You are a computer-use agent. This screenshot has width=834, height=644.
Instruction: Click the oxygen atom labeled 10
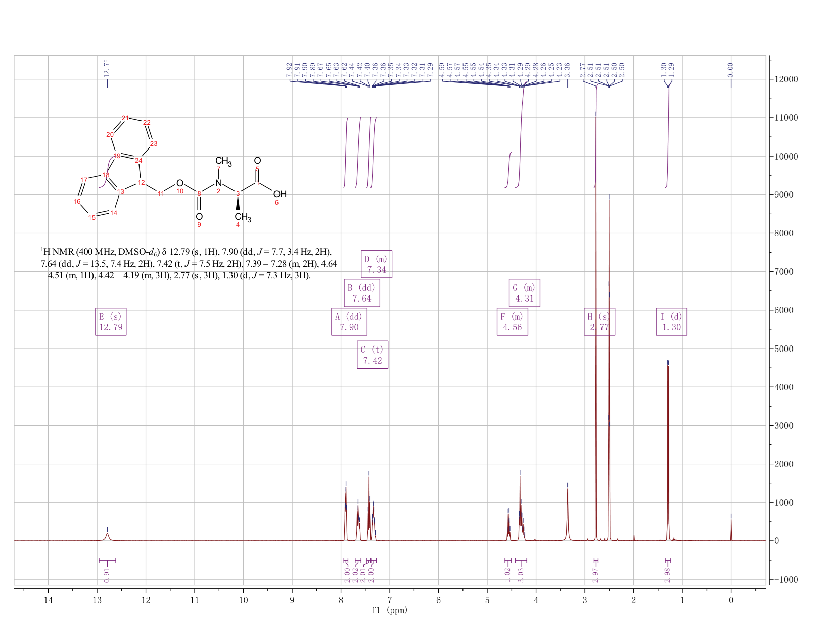coord(180,183)
